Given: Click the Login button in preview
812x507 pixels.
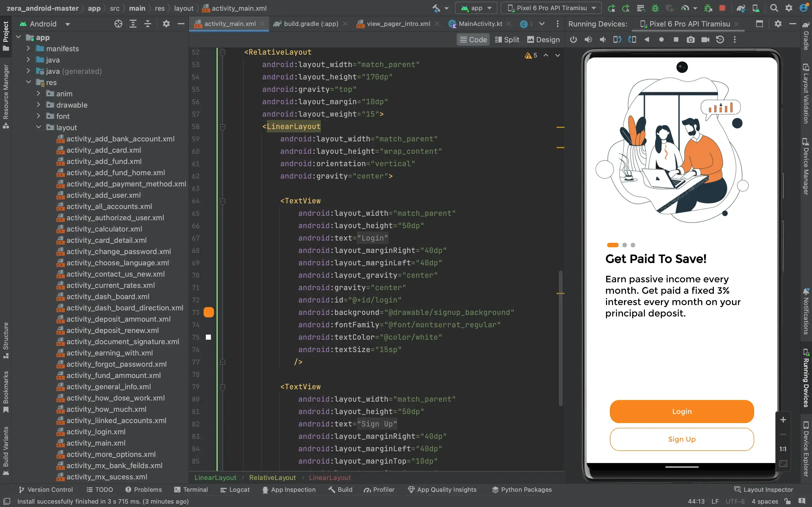Looking at the screenshot, I should [682, 411].
